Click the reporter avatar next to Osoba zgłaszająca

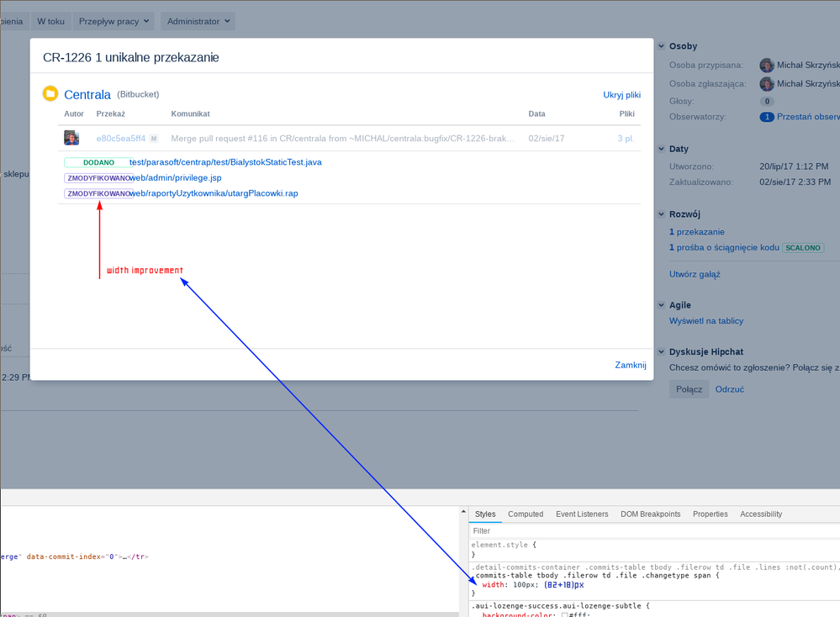(766, 83)
